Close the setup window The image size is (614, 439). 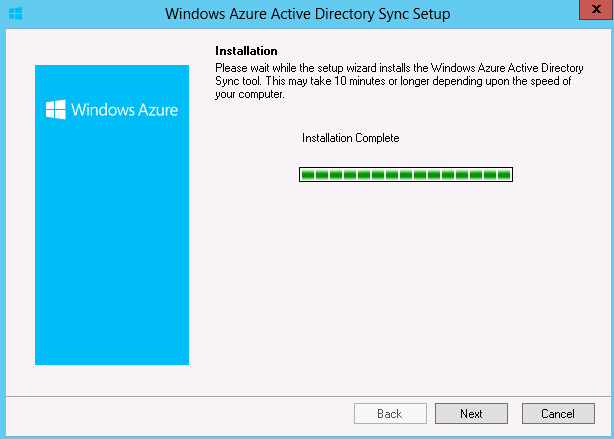596,9
